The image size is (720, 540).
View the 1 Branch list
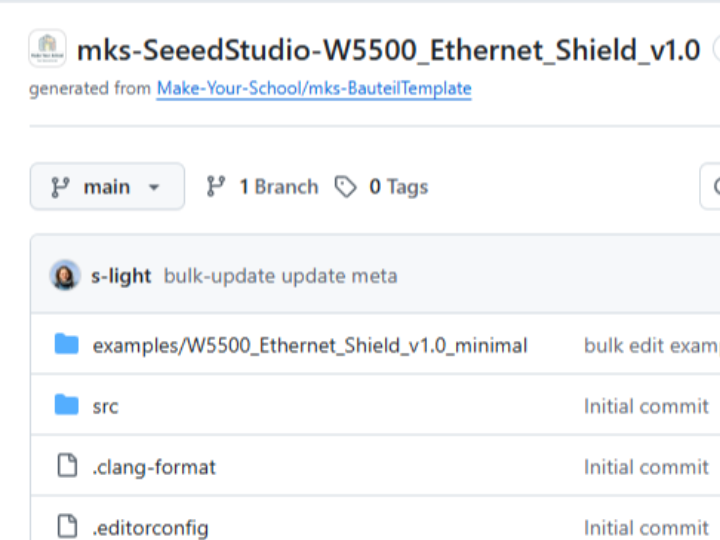[278, 187]
